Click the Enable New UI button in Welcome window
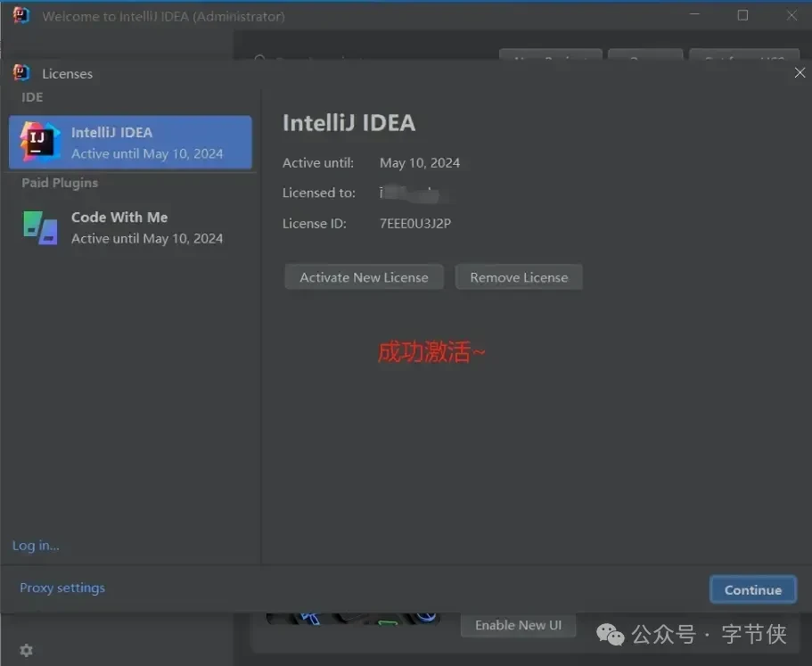 point(518,625)
